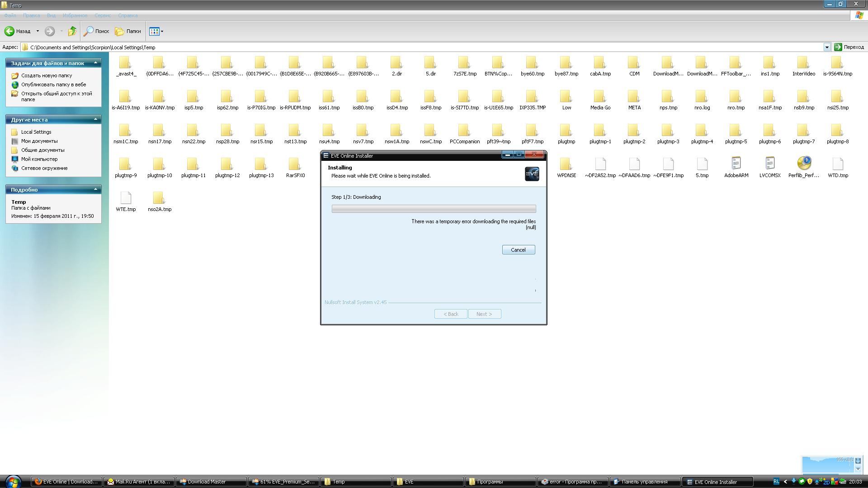Select the Perflib_Perf file icon
Image resolution: width=868 pixels, height=488 pixels.
[804, 163]
